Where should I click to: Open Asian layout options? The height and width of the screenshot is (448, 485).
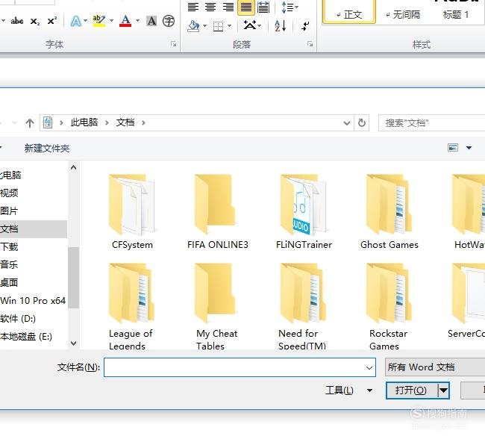click(252, 25)
